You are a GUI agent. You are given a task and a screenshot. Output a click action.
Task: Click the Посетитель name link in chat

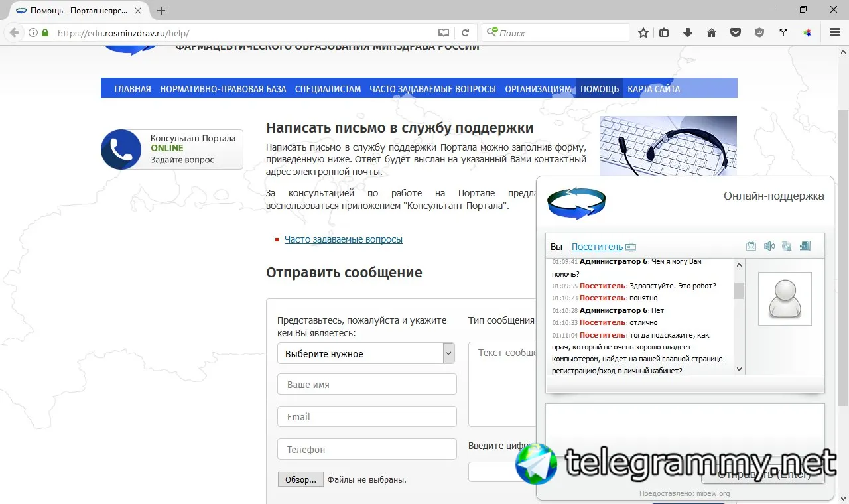(597, 247)
